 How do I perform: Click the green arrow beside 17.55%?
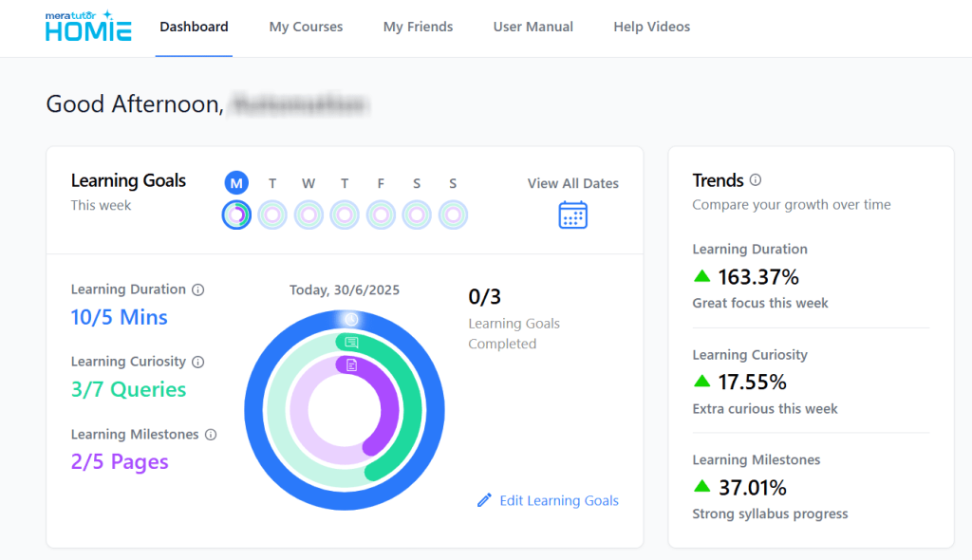tap(701, 382)
